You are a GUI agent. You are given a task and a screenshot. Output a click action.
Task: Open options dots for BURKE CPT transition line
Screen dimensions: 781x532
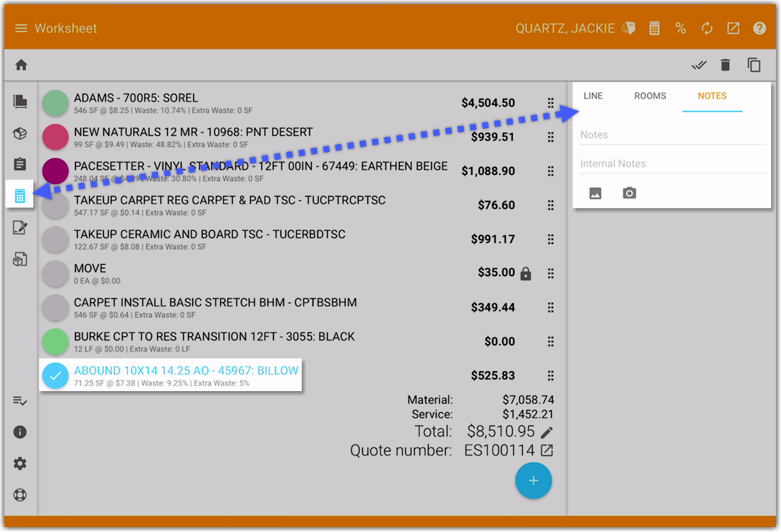tap(550, 342)
